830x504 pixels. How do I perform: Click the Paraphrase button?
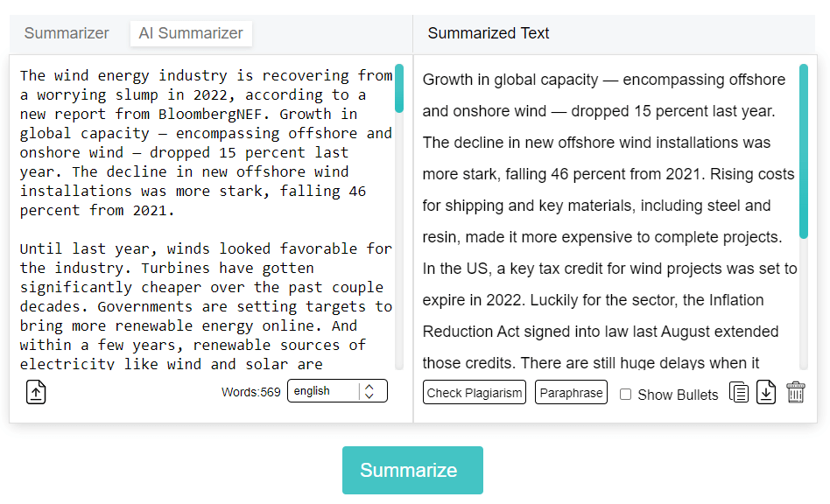click(571, 392)
